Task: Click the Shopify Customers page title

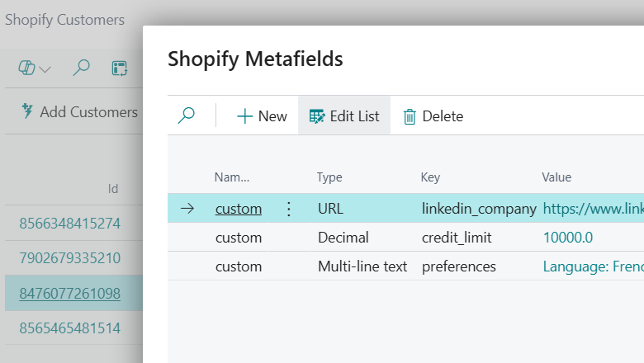Action: pyautogui.click(x=64, y=20)
